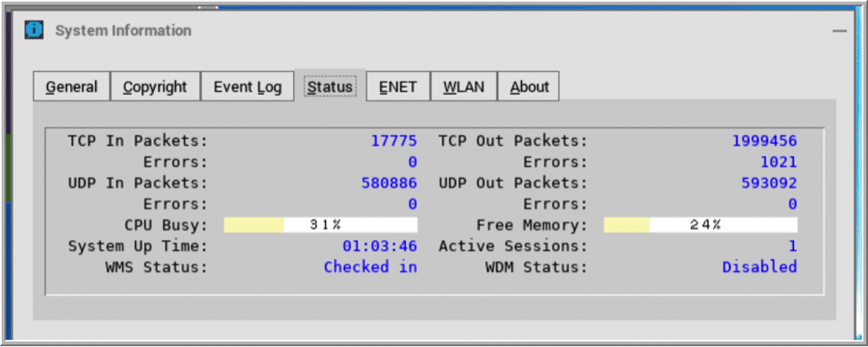The width and height of the screenshot is (868, 347).
Task: Click TCP Out Packets value 1999456
Action: pos(765,141)
